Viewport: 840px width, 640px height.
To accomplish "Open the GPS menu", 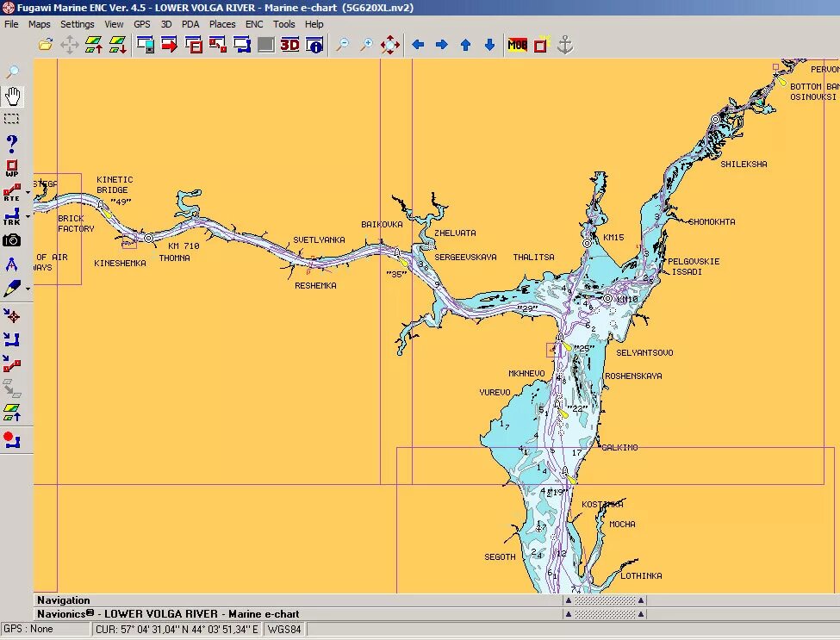I will click(x=142, y=24).
